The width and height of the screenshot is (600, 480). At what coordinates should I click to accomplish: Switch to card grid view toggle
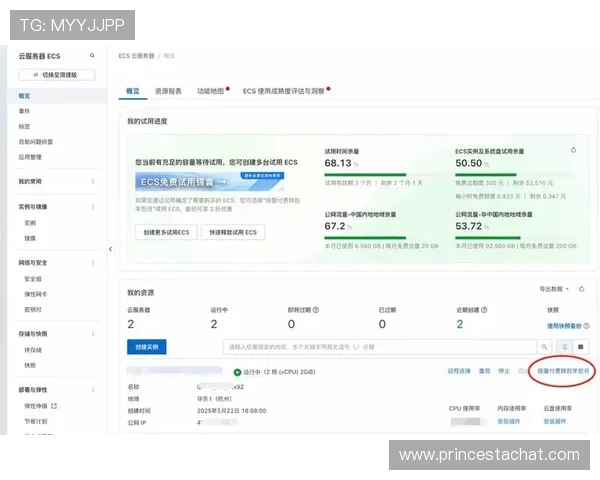pos(580,347)
